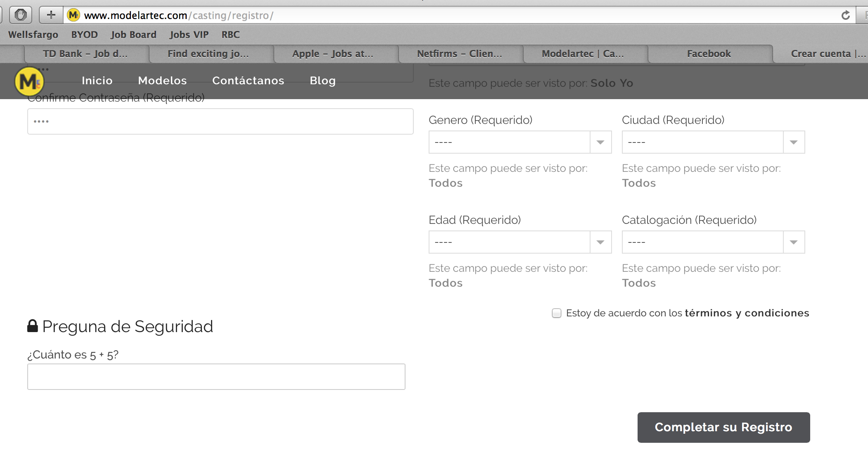Click the security question answer field
The height and width of the screenshot is (475, 868).
click(216, 377)
